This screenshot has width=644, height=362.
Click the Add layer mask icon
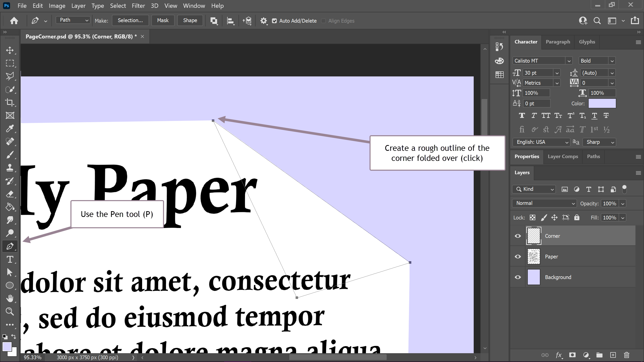[x=572, y=355]
